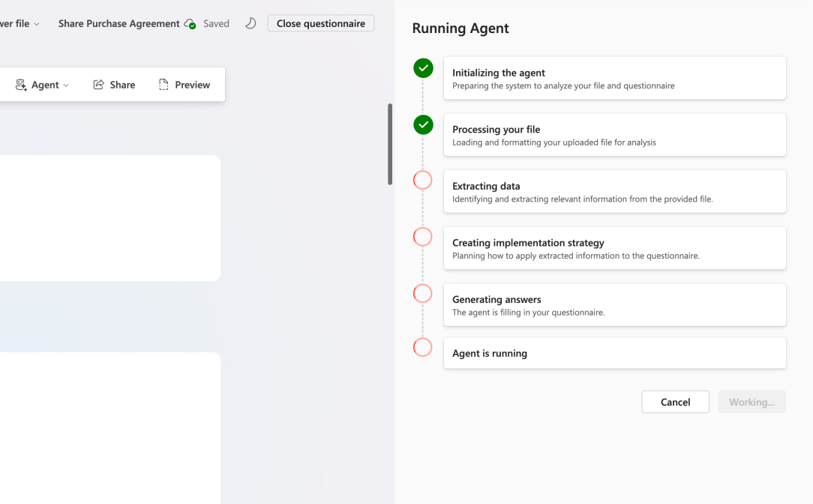The height and width of the screenshot is (504, 813).
Task: Click pending circle beside Generating answers
Action: (423, 293)
